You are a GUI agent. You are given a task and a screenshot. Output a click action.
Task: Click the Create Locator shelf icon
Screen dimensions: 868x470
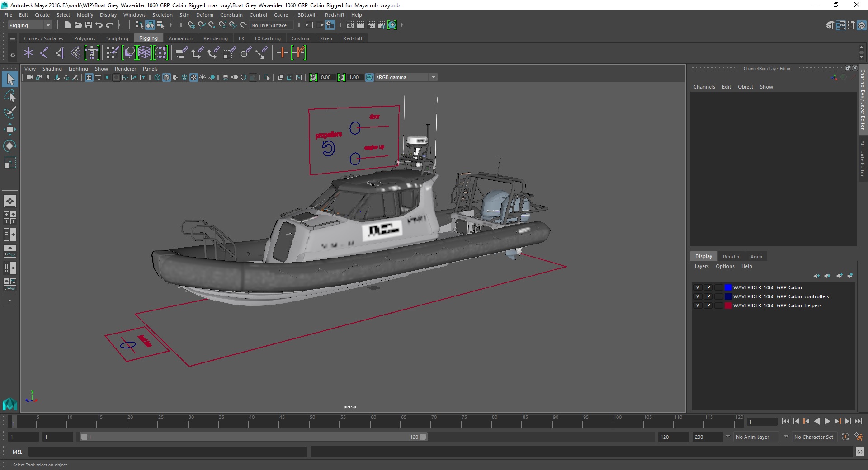[x=28, y=53]
